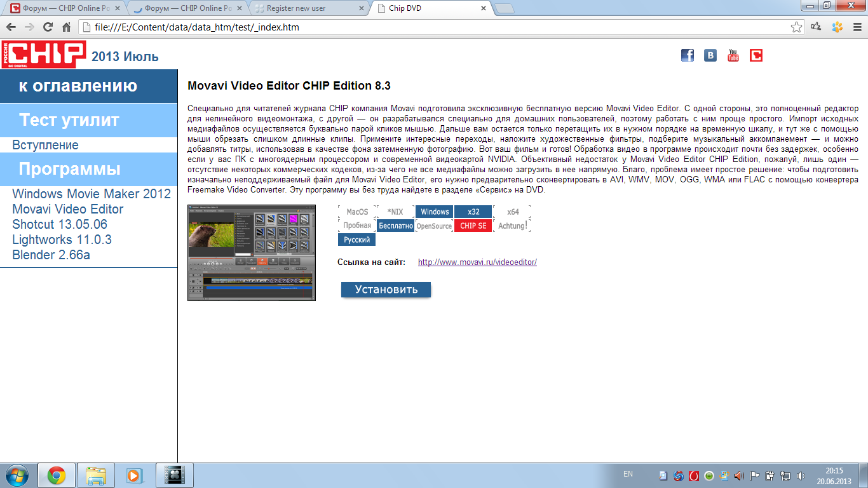
Task: Open the film-reel app in the taskbar
Action: [174, 475]
